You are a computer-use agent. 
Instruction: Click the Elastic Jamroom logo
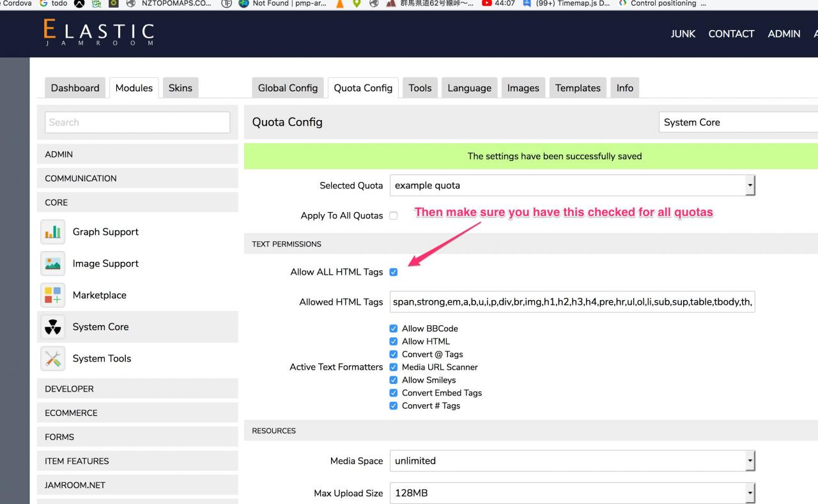99,33
